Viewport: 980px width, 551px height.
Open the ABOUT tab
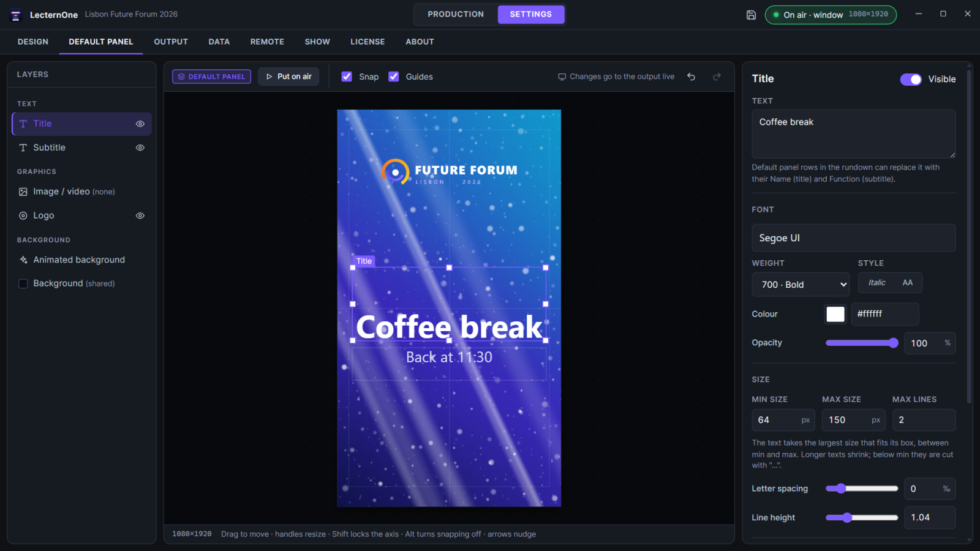point(420,42)
